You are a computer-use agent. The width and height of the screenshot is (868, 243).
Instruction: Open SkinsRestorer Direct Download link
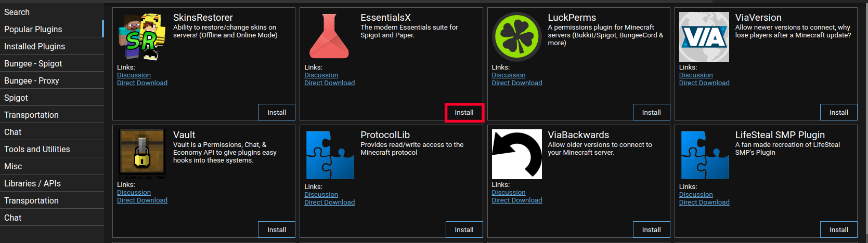142,83
